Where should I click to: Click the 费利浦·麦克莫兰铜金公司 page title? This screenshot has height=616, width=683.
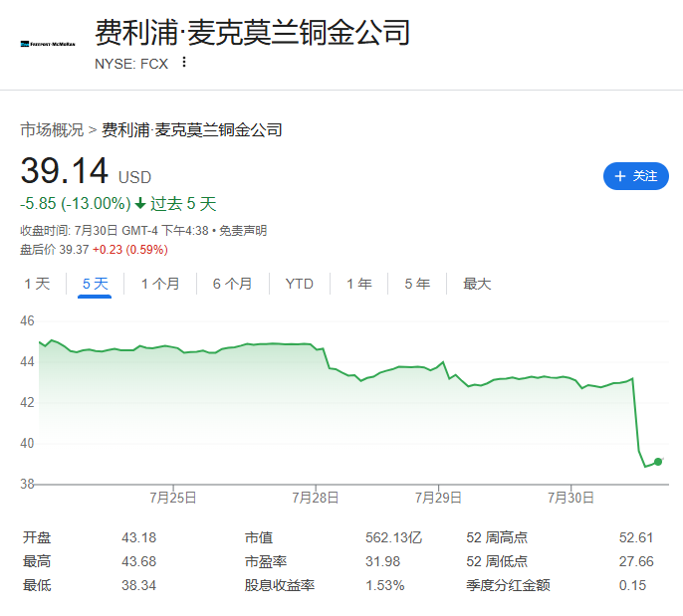[x=253, y=32]
